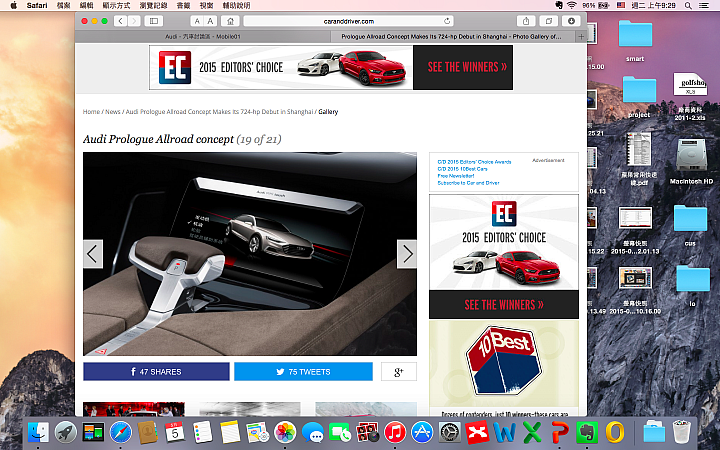Open the Home breadcrumb link
The width and height of the screenshot is (720, 450).
(x=91, y=112)
